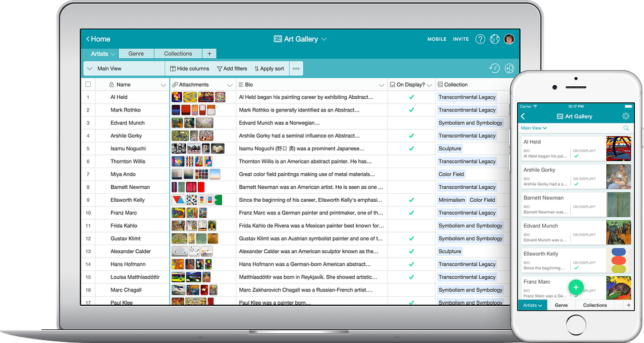This screenshot has width=644, height=343.
Task: Tap the phone back arrow
Action: click(x=523, y=117)
